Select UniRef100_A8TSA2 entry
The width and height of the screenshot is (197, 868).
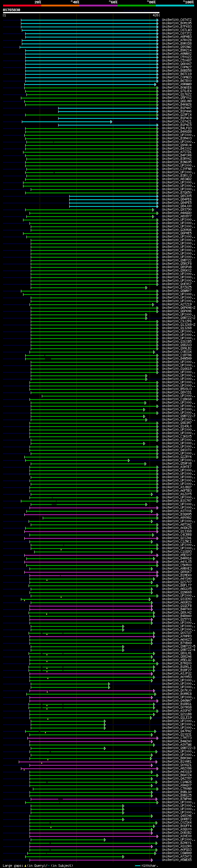[x=177, y=524]
